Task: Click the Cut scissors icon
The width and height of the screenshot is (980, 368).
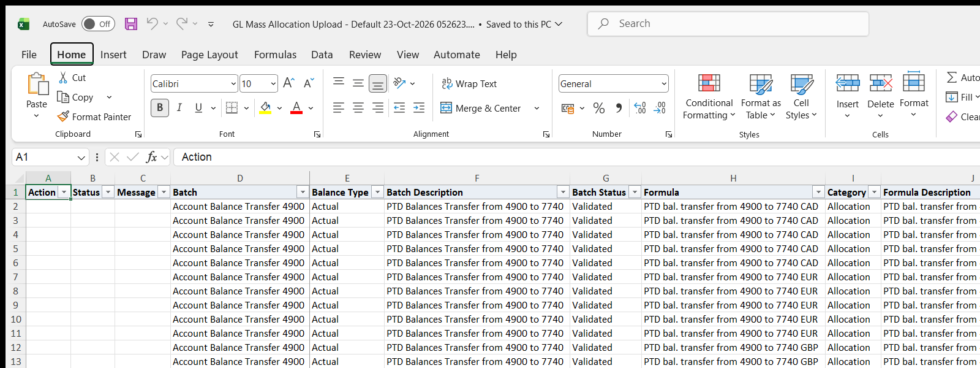Action: point(63,78)
